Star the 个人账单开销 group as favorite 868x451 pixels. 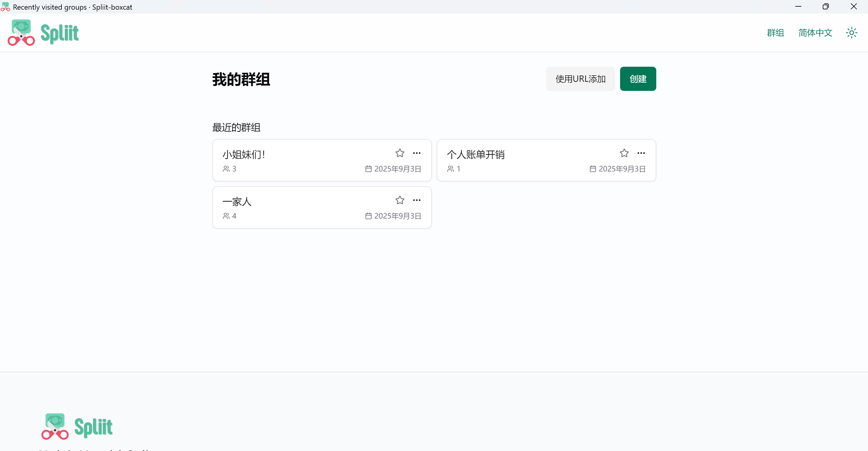point(624,153)
